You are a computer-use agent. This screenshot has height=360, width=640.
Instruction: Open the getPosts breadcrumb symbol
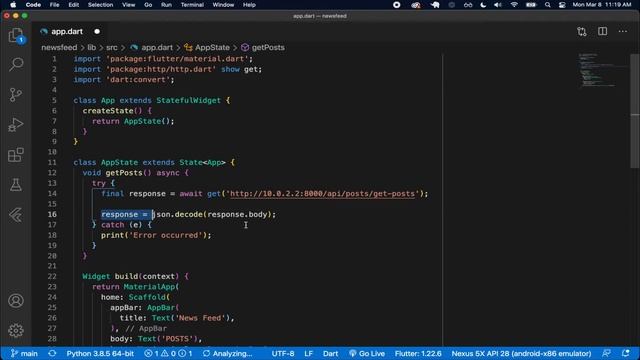[x=263, y=47]
